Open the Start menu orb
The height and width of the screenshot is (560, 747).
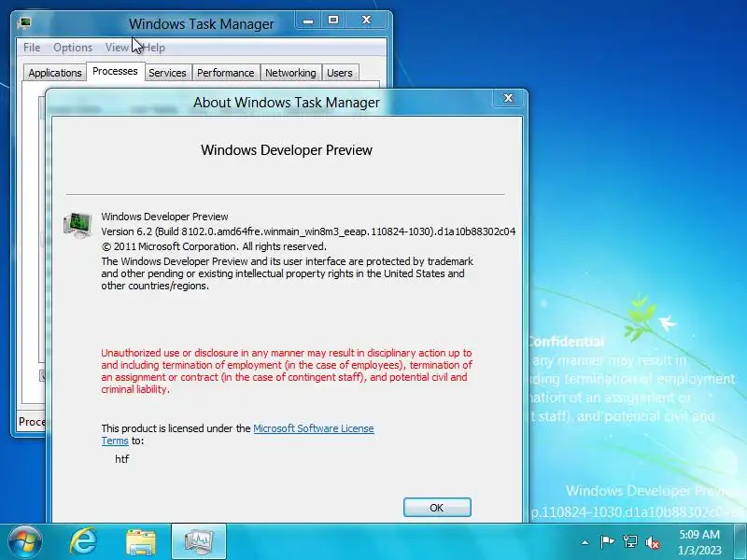25,541
